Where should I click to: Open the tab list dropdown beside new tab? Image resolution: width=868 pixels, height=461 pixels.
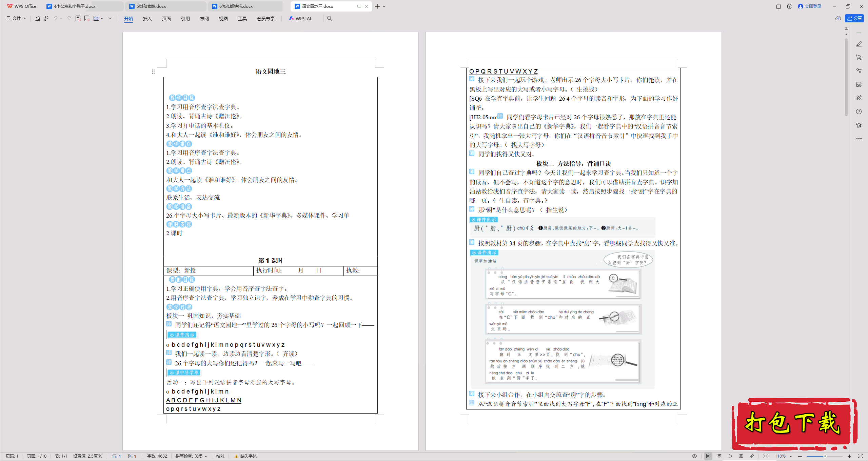(384, 6)
